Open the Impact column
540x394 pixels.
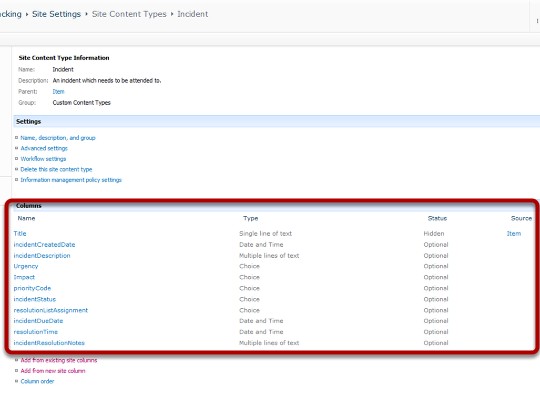pos(24,277)
